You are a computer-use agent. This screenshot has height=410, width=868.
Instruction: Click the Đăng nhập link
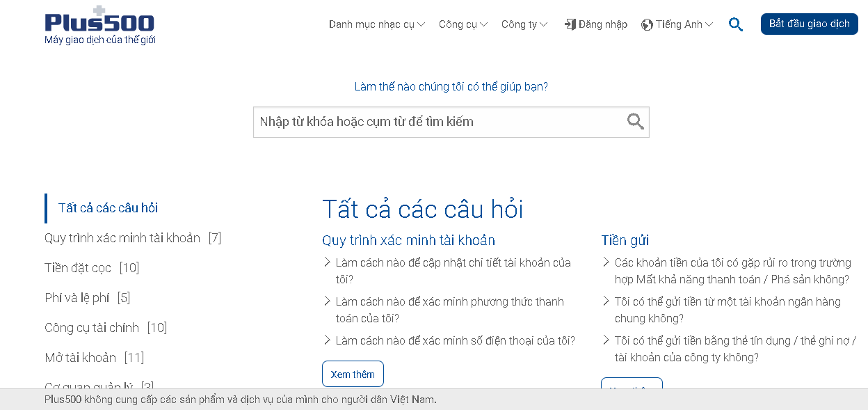pos(602,24)
